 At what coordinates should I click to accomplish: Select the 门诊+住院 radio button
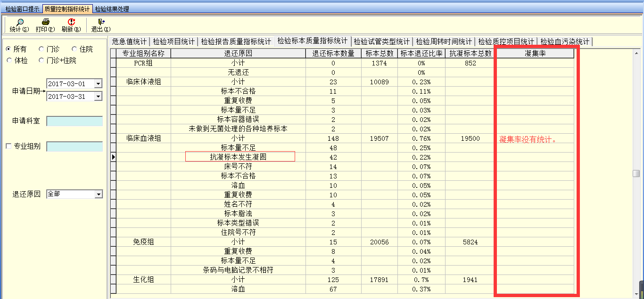(42, 60)
